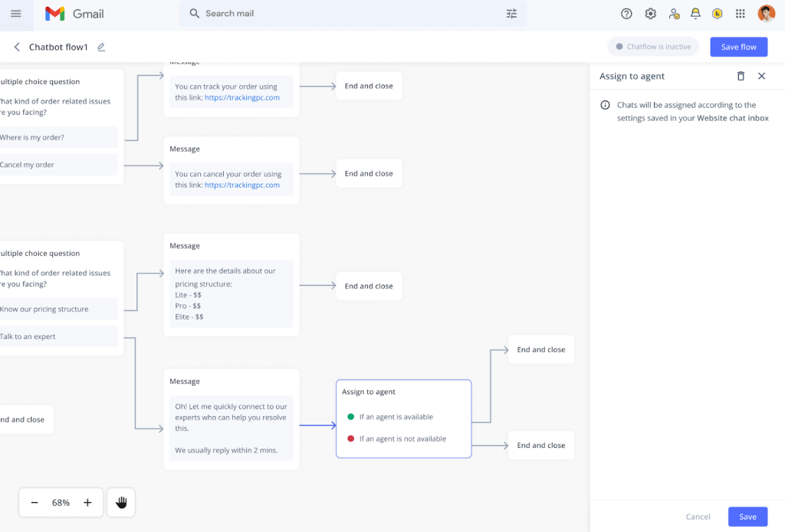Screen dimensions: 785x532
Task: Zoom in with the plus button
Action: click(x=87, y=503)
